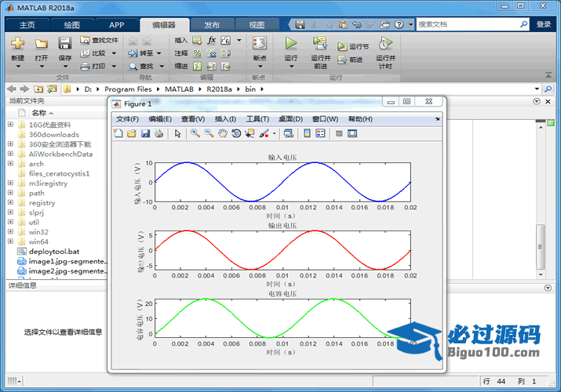Click the Login (登录) button
Image resolution: width=561 pixels, height=392 pixels.
544,24
